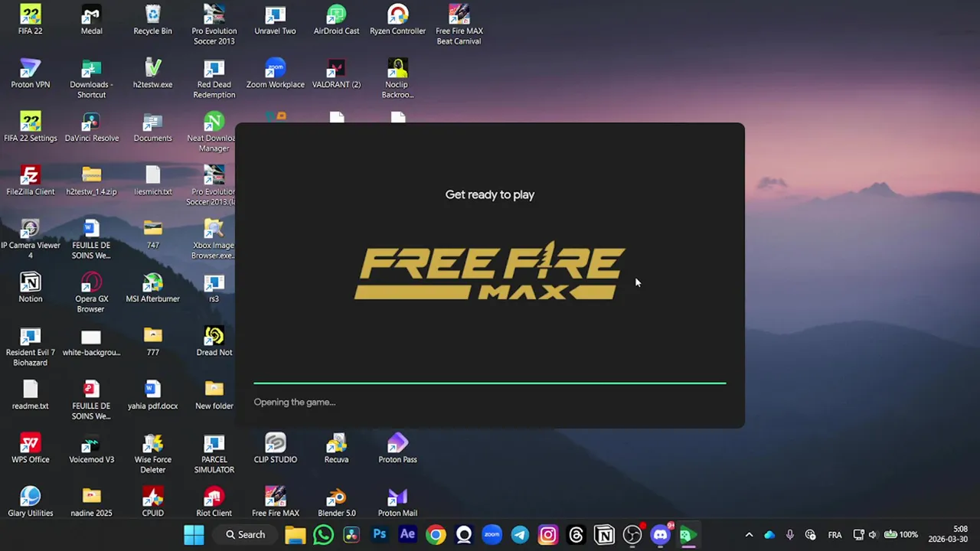Screen dimensions: 980x551
Task: Select the WPS Office desktop icon
Action: [x=31, y=448]
